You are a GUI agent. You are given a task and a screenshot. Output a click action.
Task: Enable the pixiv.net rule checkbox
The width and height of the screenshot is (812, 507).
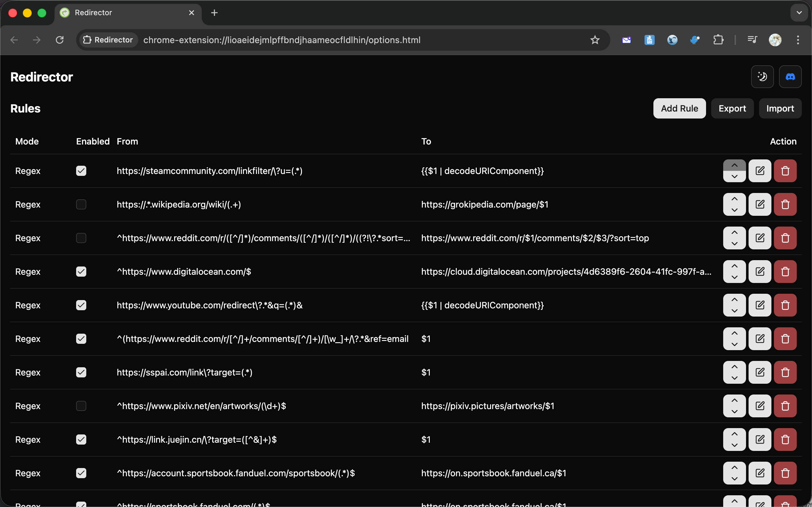pyautogui.click(x=81, y=406)
